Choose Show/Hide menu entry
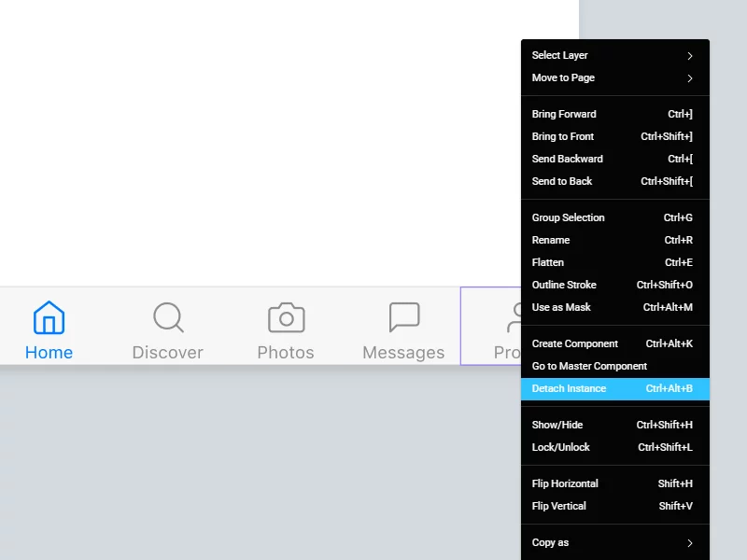This screenshot has height=560, width=747. coord(615,425)
